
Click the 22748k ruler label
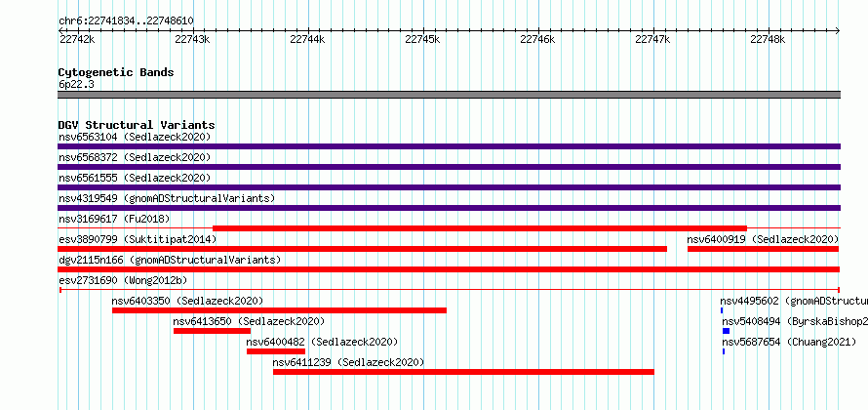pyautogui.click(x=768, y=39)
